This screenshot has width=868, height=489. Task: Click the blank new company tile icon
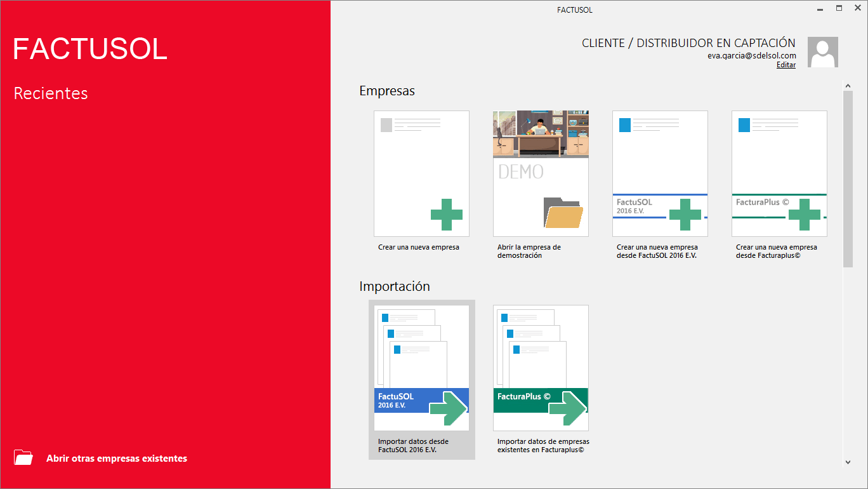pos(421,173)
